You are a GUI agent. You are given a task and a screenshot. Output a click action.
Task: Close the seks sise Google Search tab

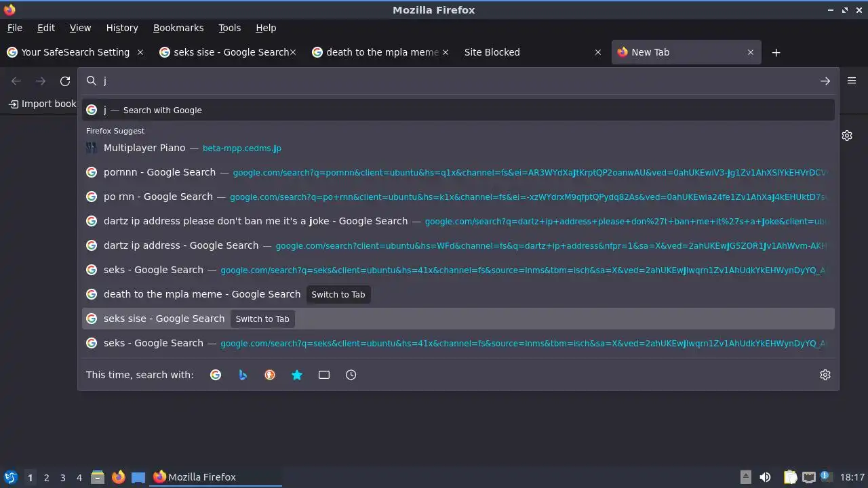click(293, 52)
